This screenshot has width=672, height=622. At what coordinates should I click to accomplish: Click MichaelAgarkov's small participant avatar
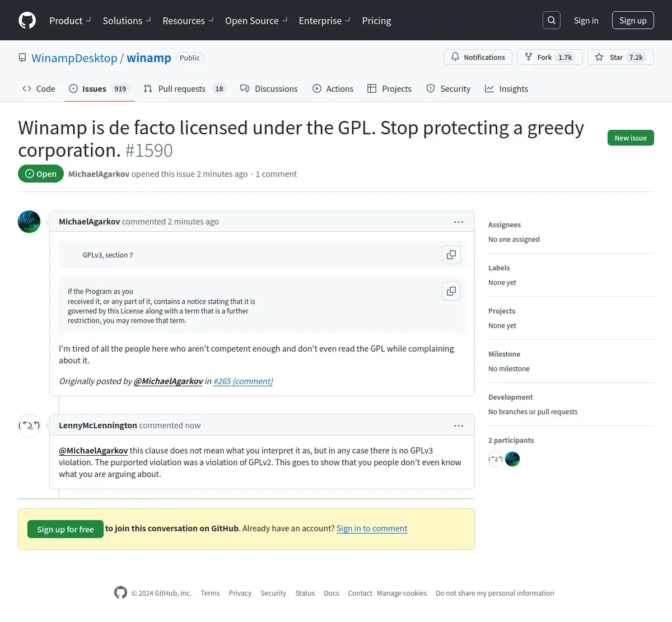pyautogui.click(x=512, y=459)
